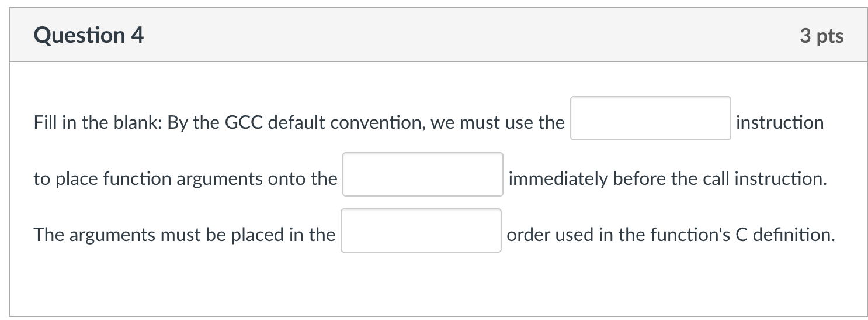Screen dimensions: 868x320
Task: Click the gray question header bar
Action: (x=438, y=35)
